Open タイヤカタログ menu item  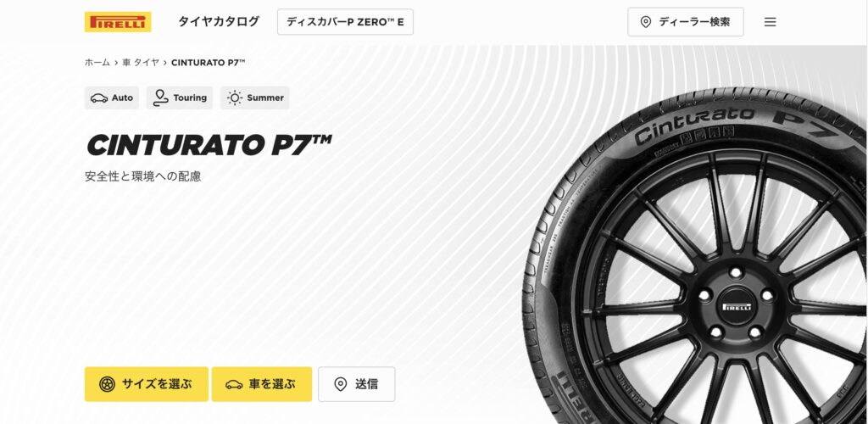(219, 21)
